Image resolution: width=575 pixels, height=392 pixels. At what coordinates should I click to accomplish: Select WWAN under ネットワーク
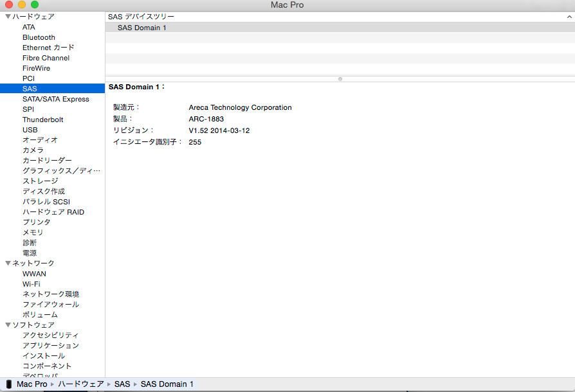click(34, 274)
